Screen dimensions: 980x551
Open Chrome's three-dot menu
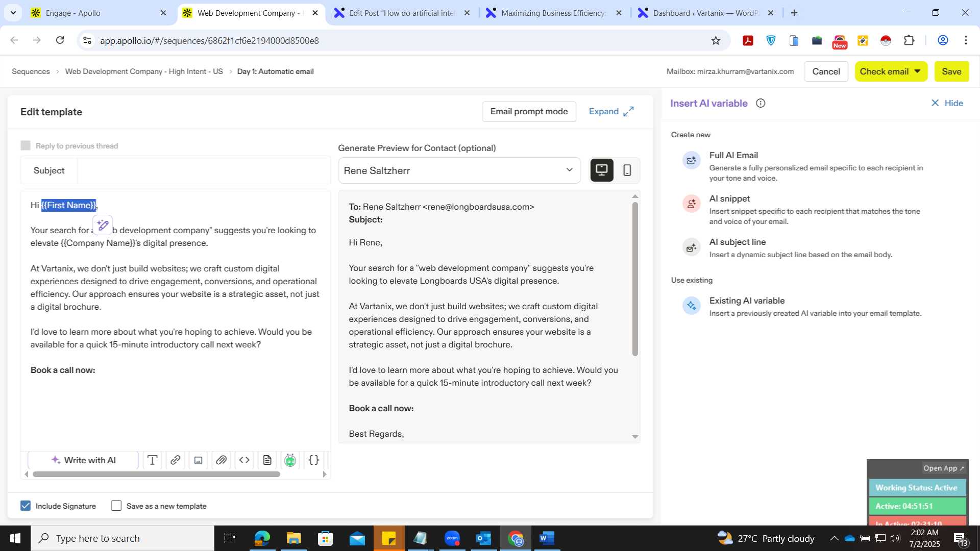point(966,40)
